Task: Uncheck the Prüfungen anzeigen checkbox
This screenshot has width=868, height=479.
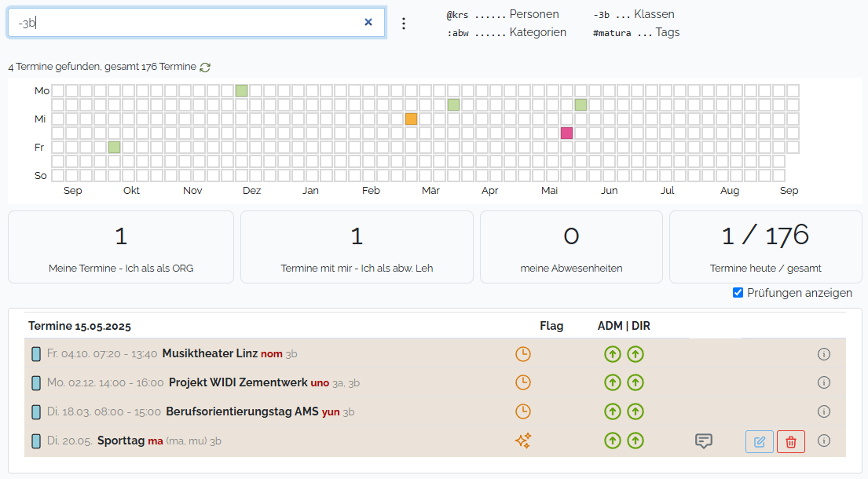Action: (738, 293)
